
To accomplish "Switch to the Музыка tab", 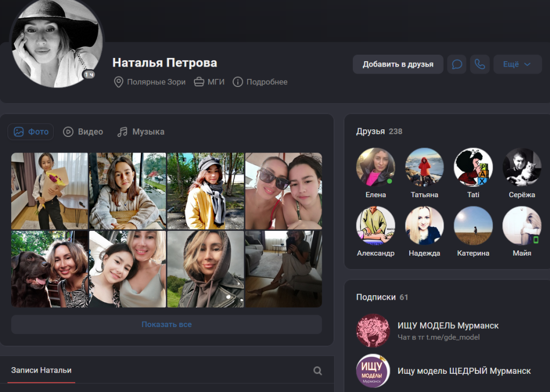I will (x=141, y=132).
